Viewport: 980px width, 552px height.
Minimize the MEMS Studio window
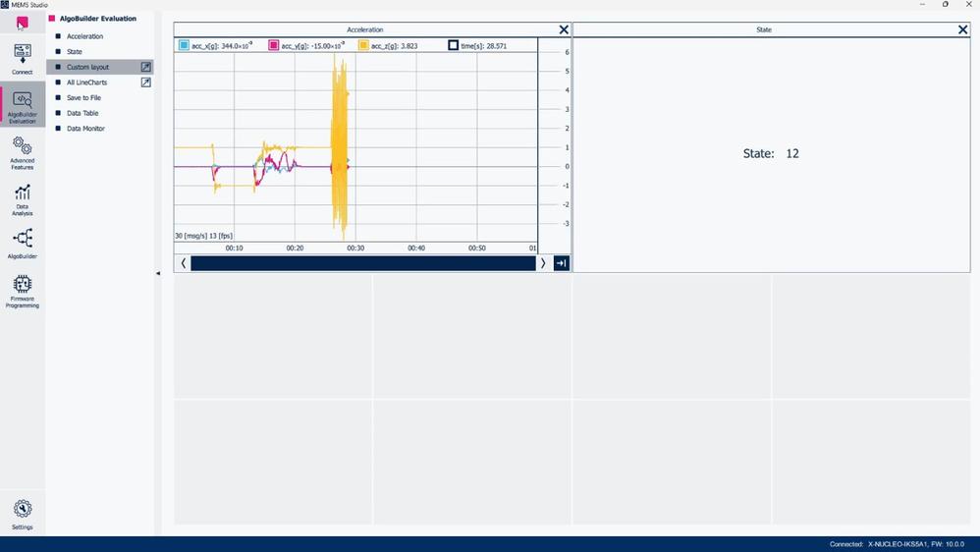coord(922,4)
